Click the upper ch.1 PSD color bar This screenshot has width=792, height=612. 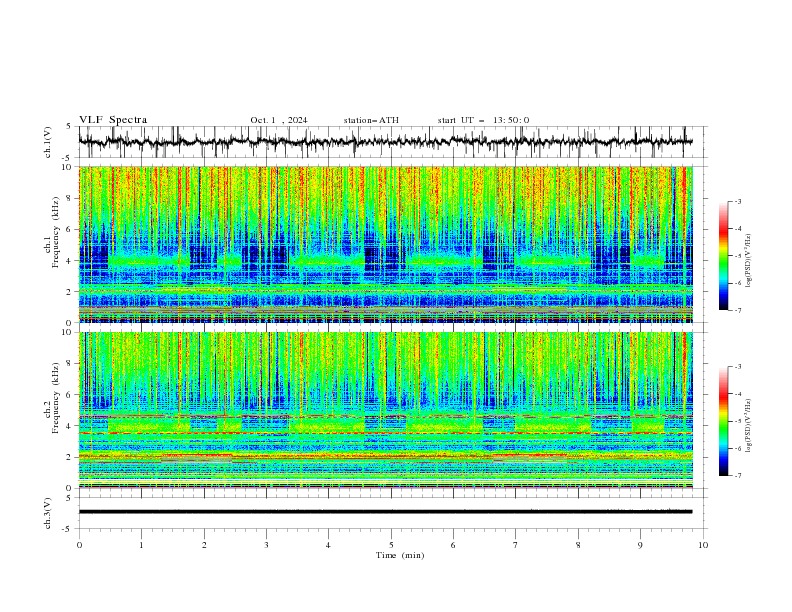tap(723, 256)
